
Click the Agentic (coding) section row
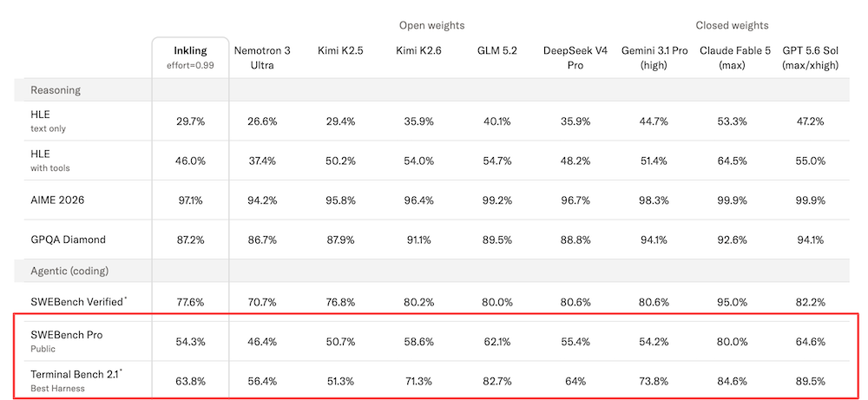click(431, 271)
